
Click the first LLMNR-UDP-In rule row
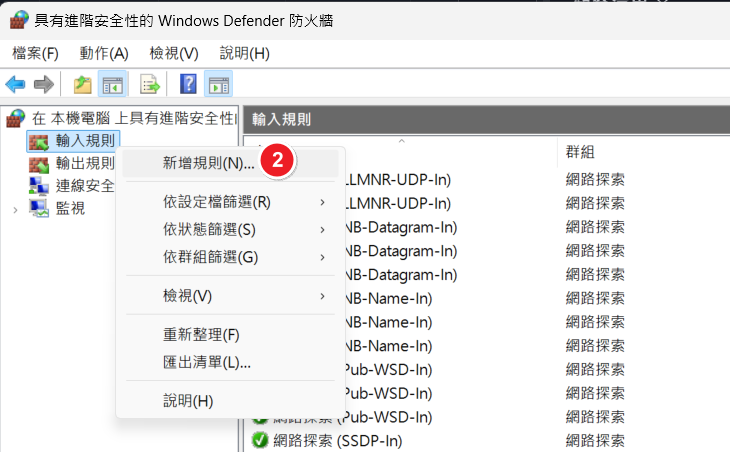click(398, 180)
